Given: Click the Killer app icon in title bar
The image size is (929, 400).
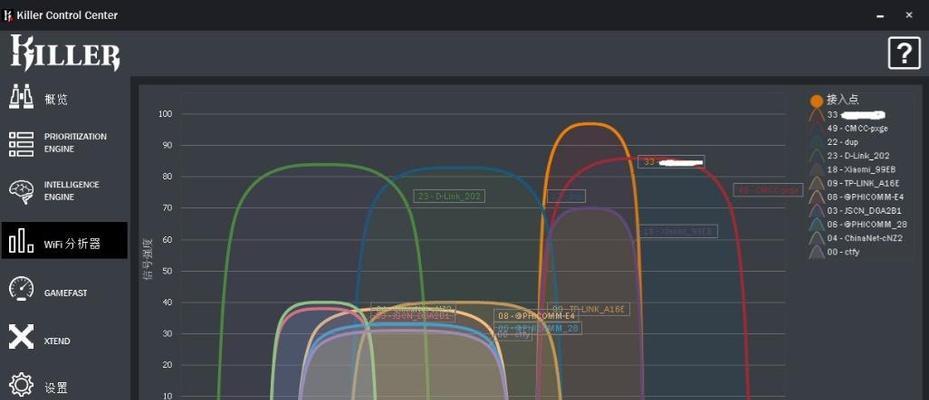Looking at the screenshot, I should click(8, 15).
